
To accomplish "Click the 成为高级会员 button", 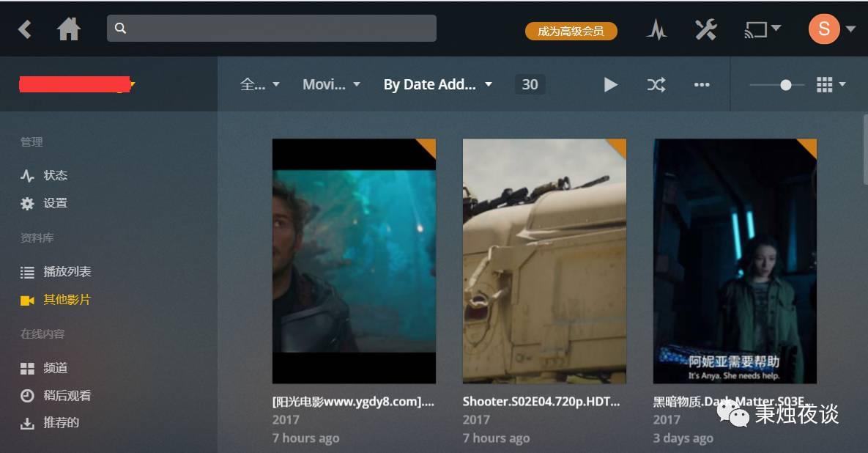I will [571, 31].
